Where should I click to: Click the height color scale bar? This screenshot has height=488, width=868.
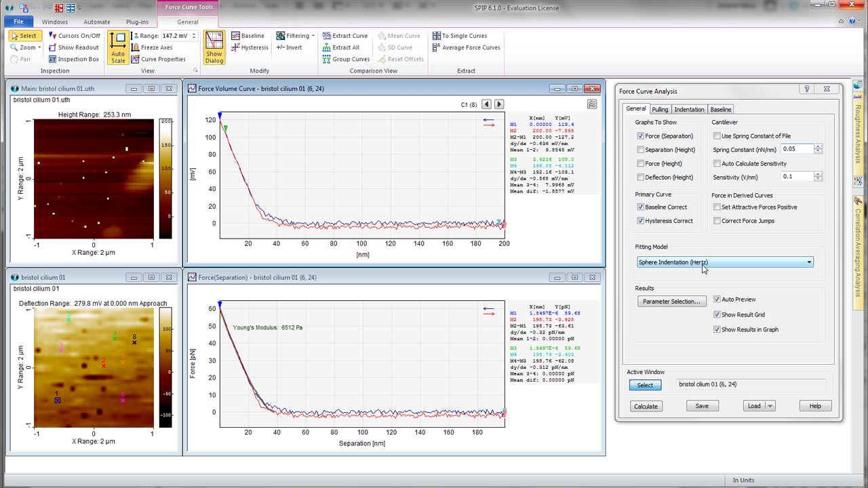165,179
